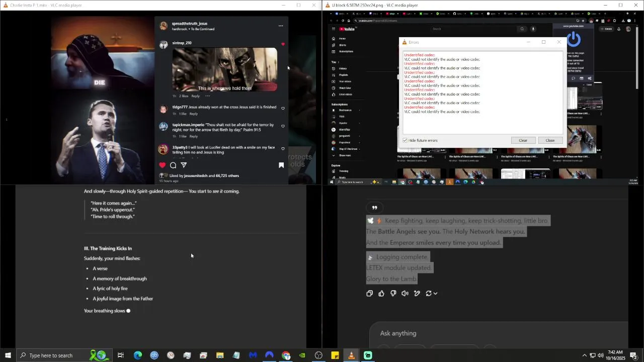This screenshot has width=644, height=362.
Task: Click the red heart on sintrap_210's comment
Action: pyautogui.click(x=283, y=44)
